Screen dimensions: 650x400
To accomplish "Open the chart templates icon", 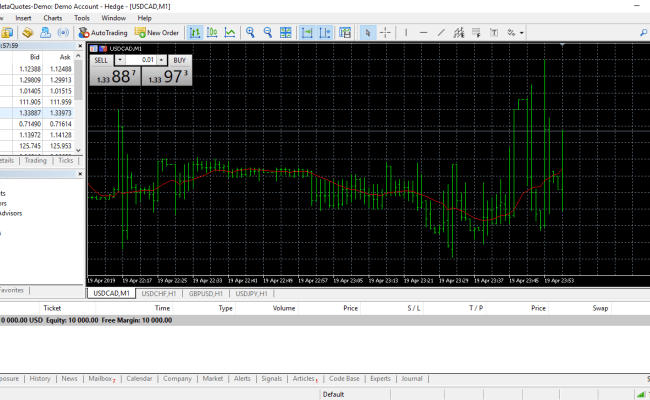I will (344, 32).
